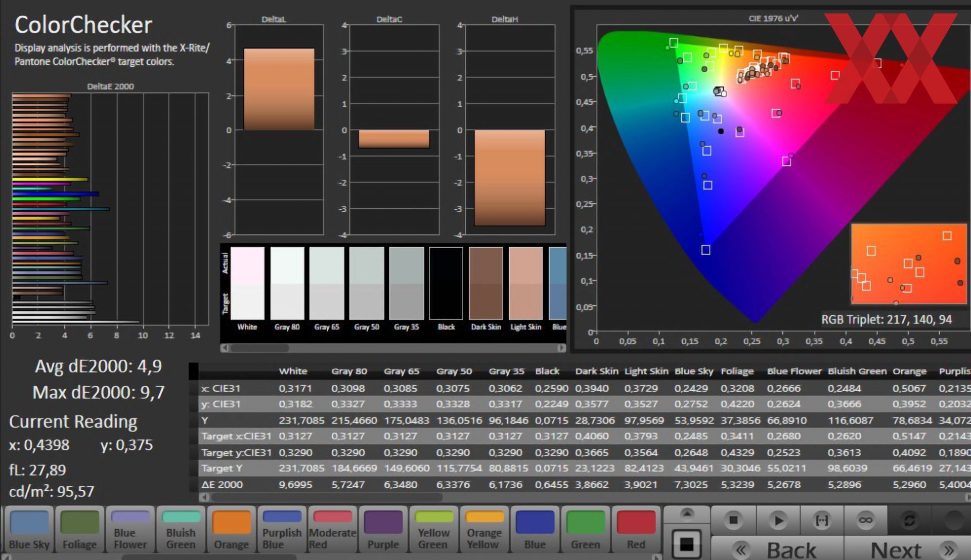
Task: Click the Bluish Green column header
Action: point(857,371)
